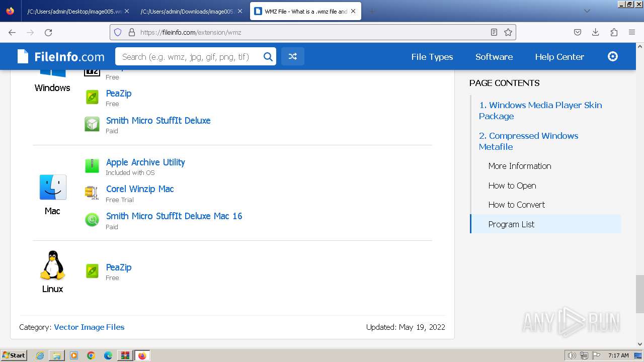The width and height of the screenshot is (644, 362).
Task: Toggle reader view in address bar
Action: (494, 32)
